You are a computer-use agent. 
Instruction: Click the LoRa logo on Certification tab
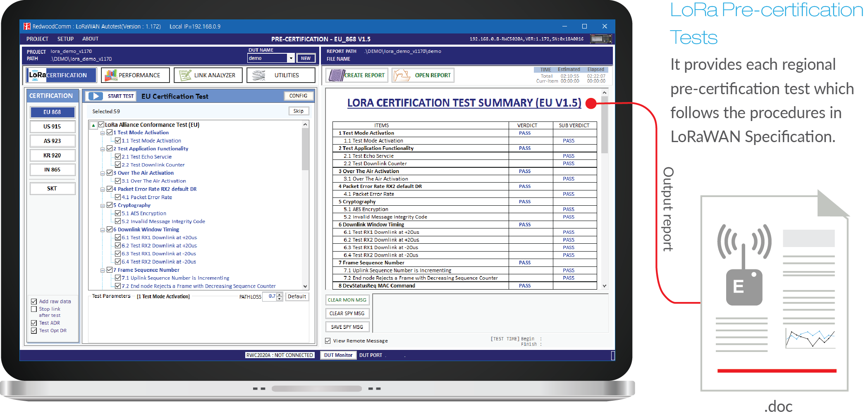tap(37, 75)
